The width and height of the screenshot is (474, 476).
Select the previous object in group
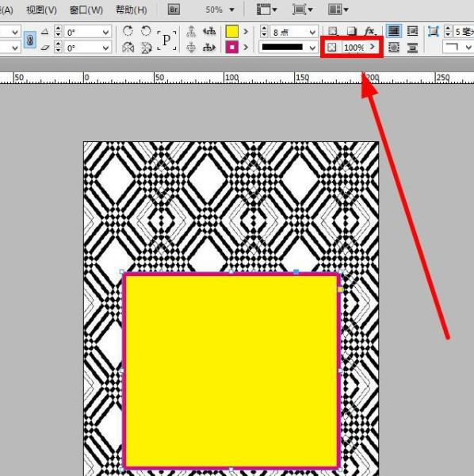pyautogui.click(x=209, y=31)
